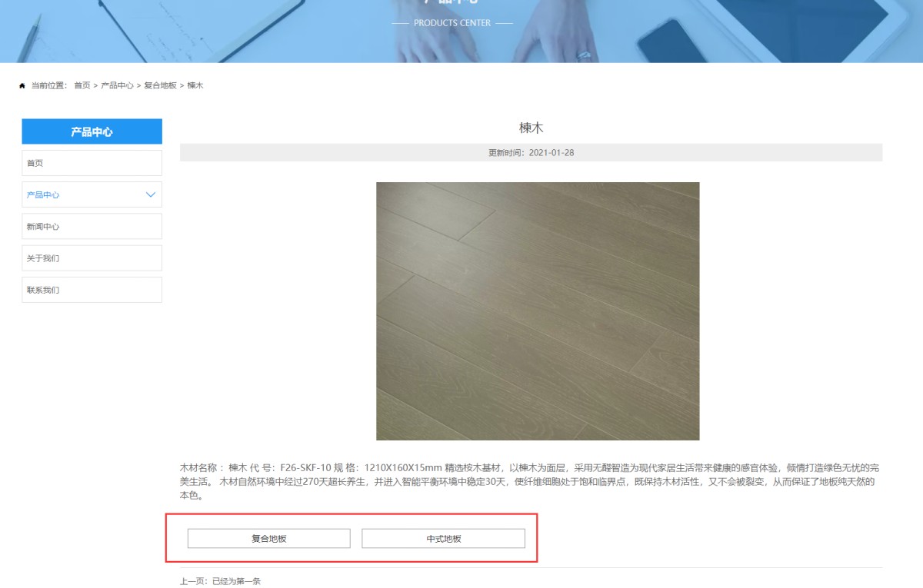Open 首页 in the breadcrumb trail

click(x=82, y=85)
